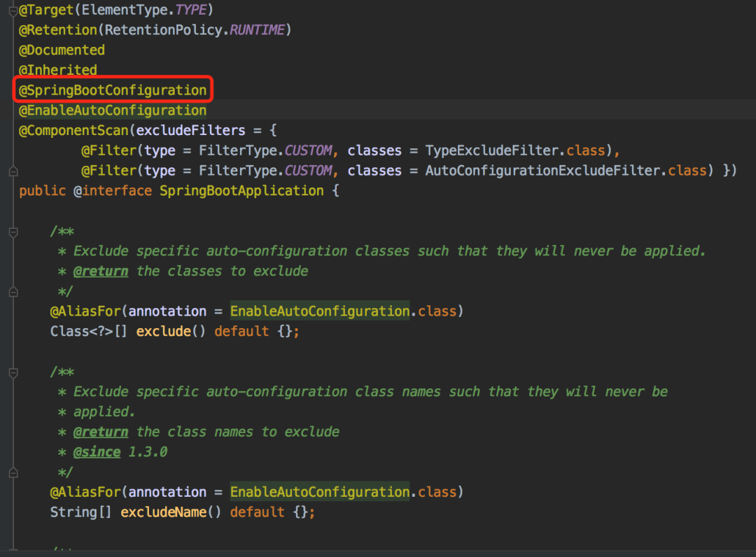The width and height of the screenshot is (756, 557).
Task: Click 'default' keyword on the excludeName() line
Action: (257, 512)
